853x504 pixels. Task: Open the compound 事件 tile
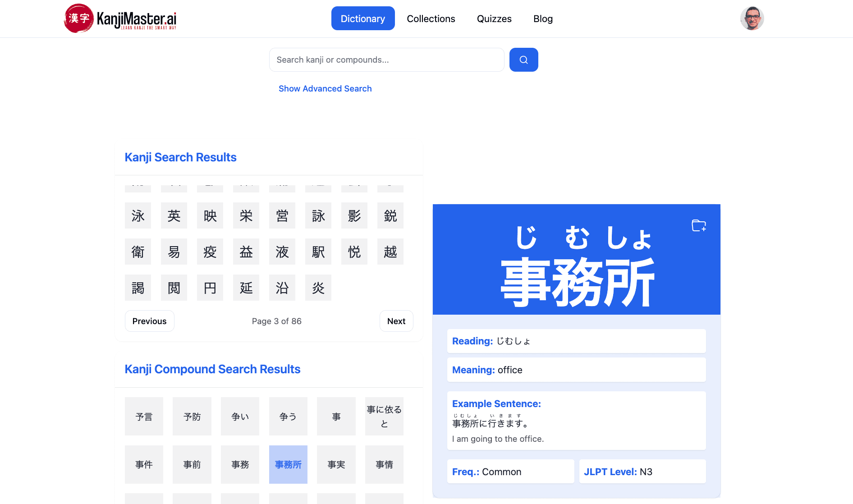click(144, 464)
